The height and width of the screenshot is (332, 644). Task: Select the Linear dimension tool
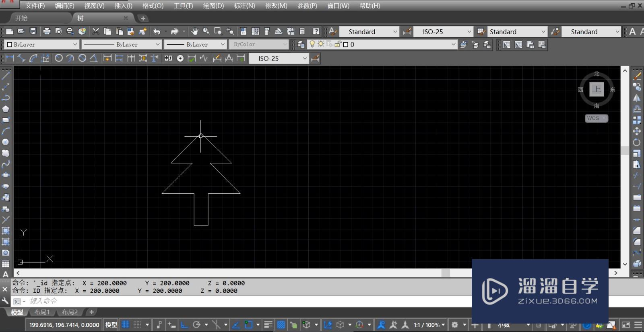point(10,58)
